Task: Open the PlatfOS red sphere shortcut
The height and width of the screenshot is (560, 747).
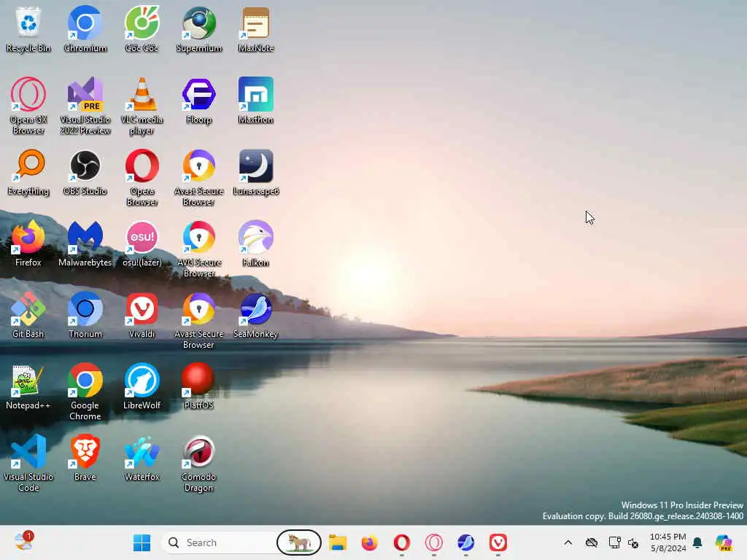Action: point(198,386)
